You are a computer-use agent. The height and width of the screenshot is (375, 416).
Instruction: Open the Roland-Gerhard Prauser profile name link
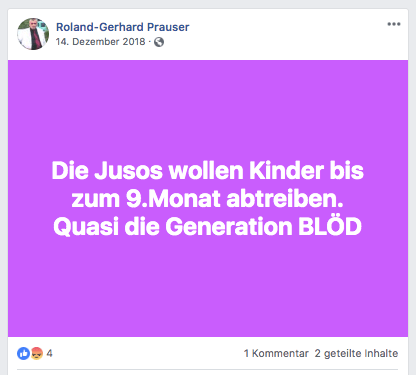point(122,27)
